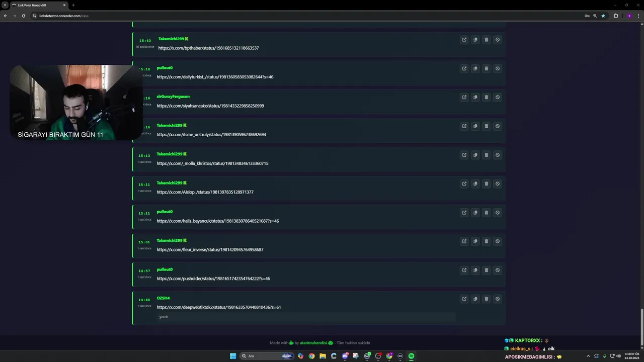
Task: Open the browser extensions menu
Action: tap(616, 16)
